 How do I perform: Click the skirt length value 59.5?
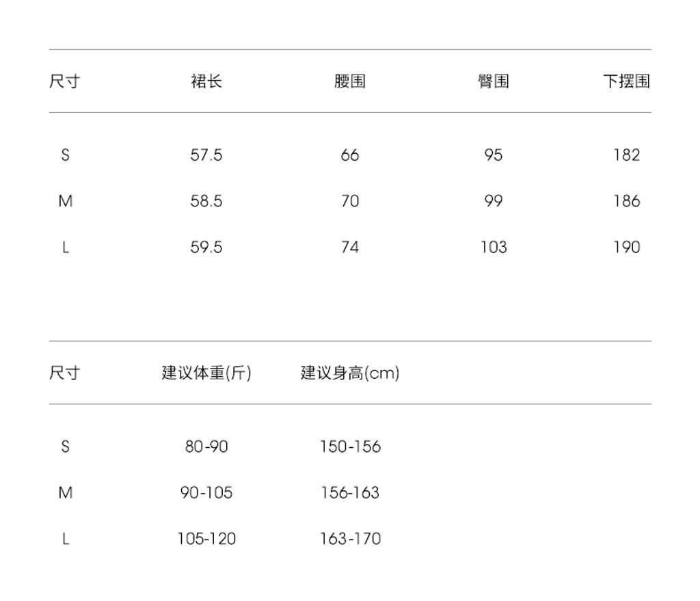[x=206, y=247]
